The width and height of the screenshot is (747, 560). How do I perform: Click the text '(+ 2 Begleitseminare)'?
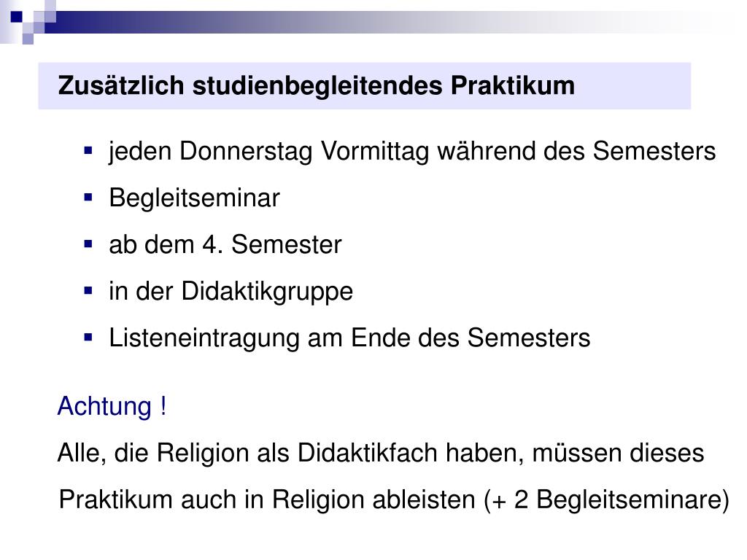[606, 500]
